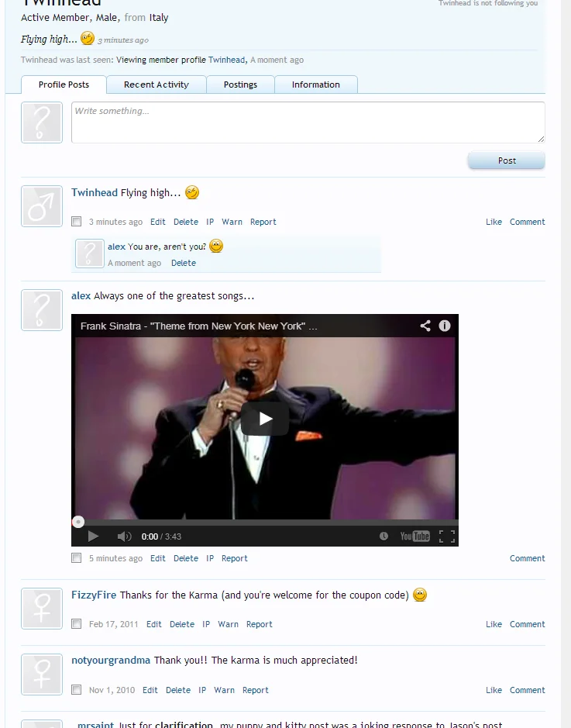The width and height of the screenshot is (571, 728).
Task: Like FizzyFire's post
Action: pyautogui.click(x=494, y=624)
